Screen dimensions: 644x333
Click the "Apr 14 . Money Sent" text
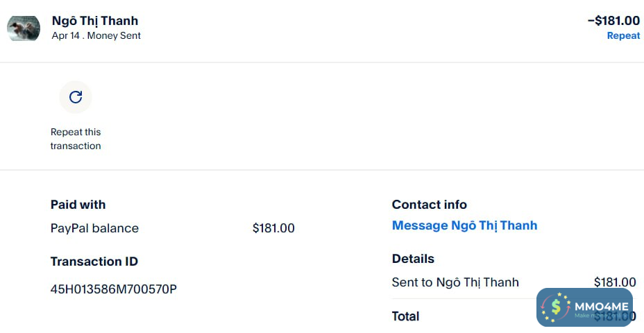coord(96,35)
